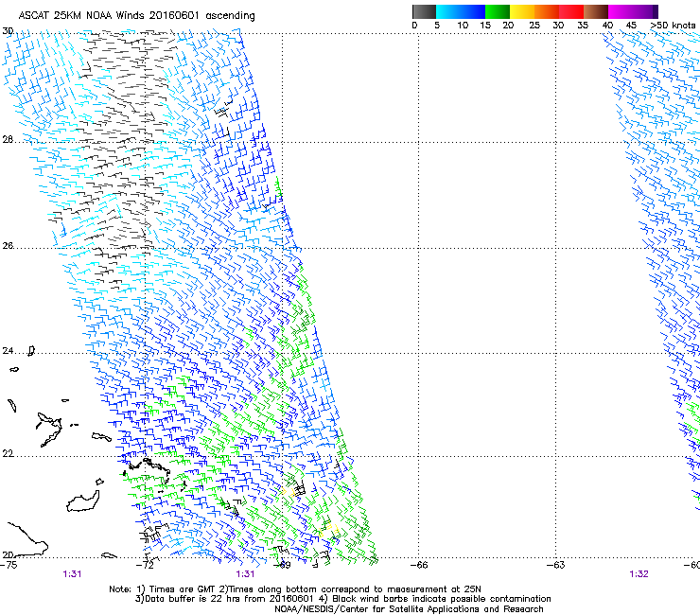This screenshot has height=615, width=700.
Task: Click the '1:32' swath time label
Action: [639, 574]
